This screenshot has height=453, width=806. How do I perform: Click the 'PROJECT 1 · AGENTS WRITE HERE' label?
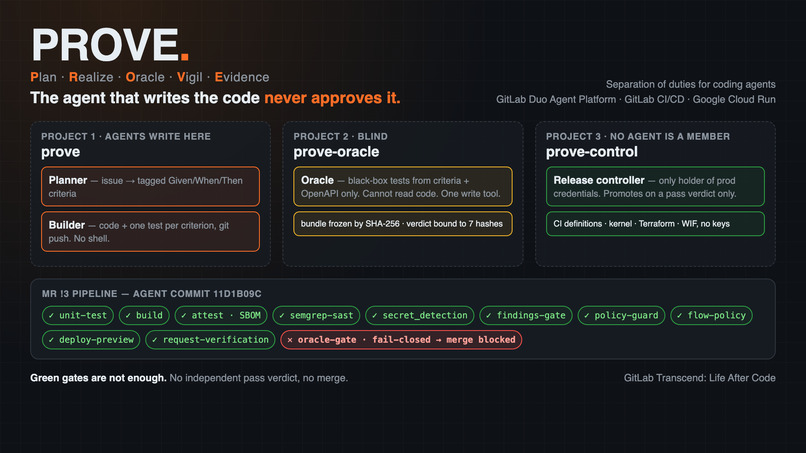click(x=126, y=136)
